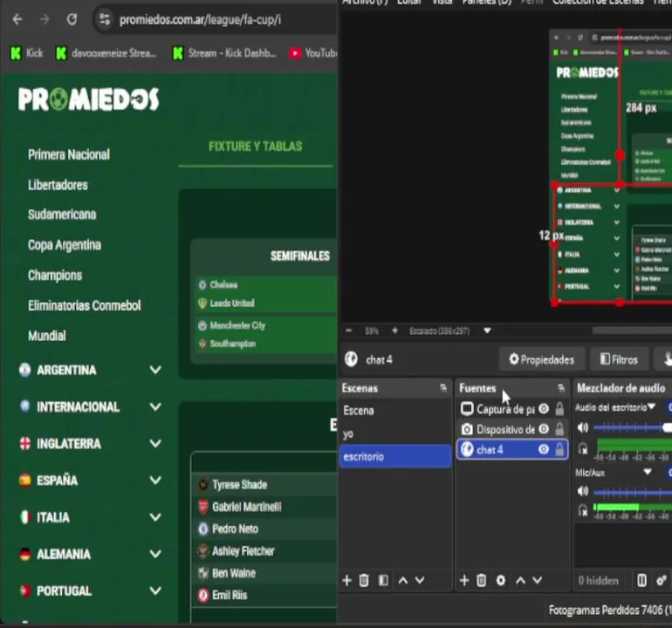Viewport: 672px width, 628px height.
Task: Open Stream - Kick Dashboard bookmark
Action: pos(224,53)
